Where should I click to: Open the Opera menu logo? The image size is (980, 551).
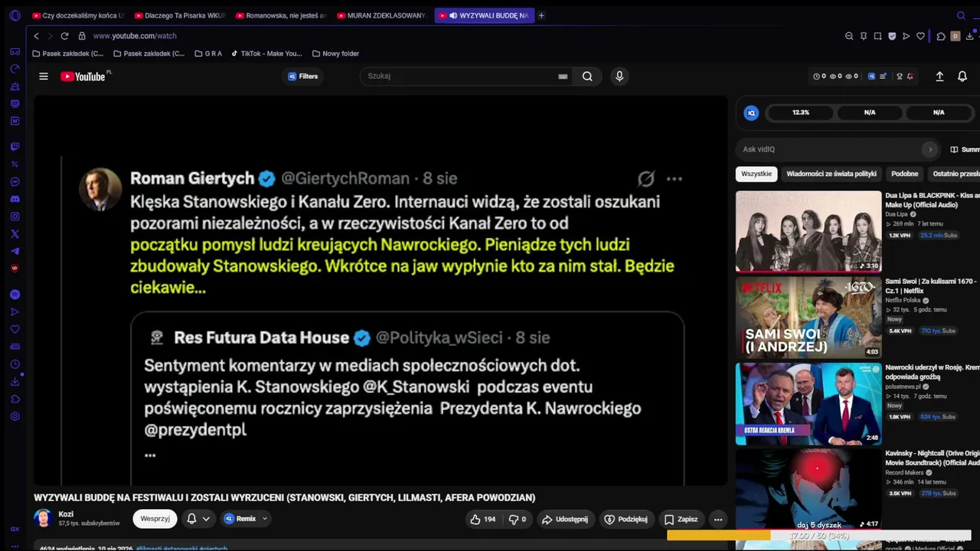click(x=15, y=15)
